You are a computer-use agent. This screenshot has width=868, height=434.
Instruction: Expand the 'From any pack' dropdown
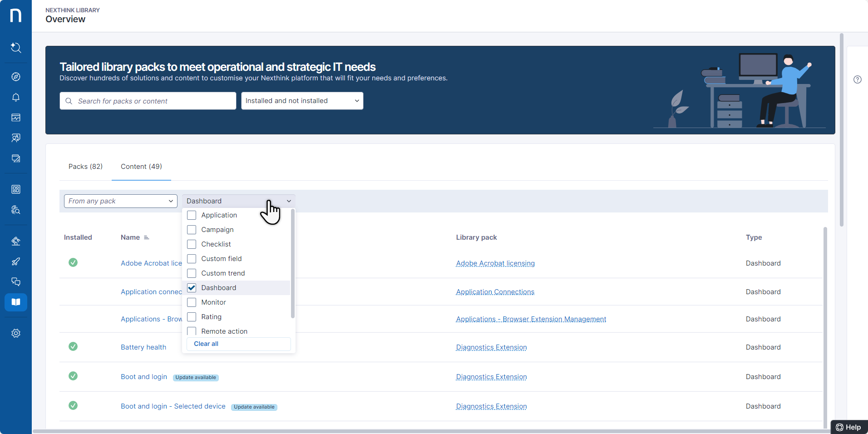[x=120, y=201]
